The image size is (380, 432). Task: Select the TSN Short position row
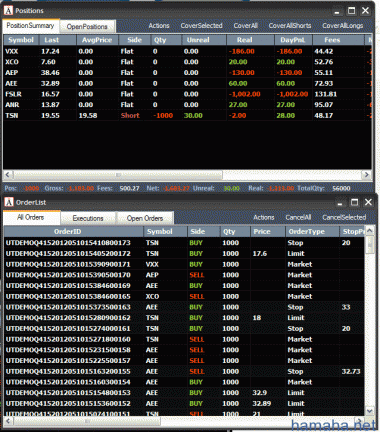click(188, 116)
